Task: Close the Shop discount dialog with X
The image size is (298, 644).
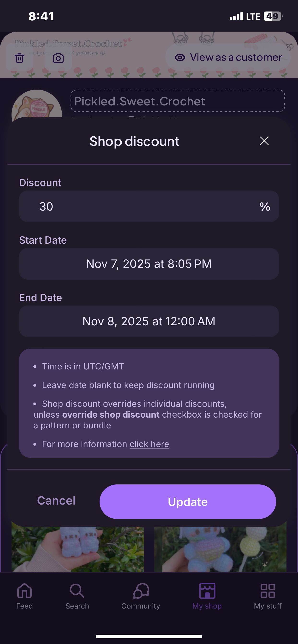Action: pyautogui.click(x=264, y=141)
